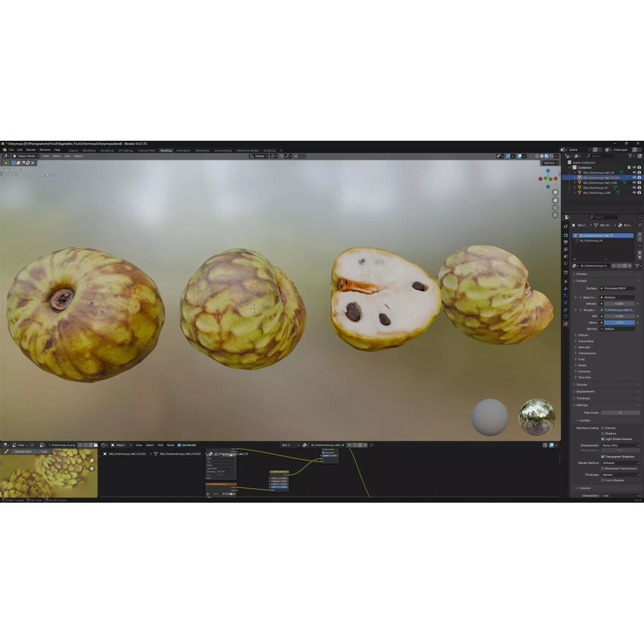Expand SM_Cherimoya_Half_LOW in outliner
This screenshot has width=644, height=644.
point(575,182)
